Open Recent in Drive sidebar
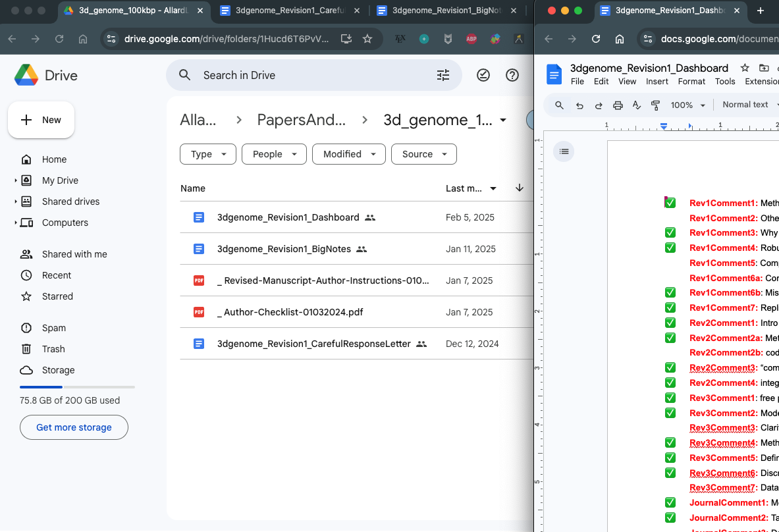The image size is (779, 532). pos(57,275)
